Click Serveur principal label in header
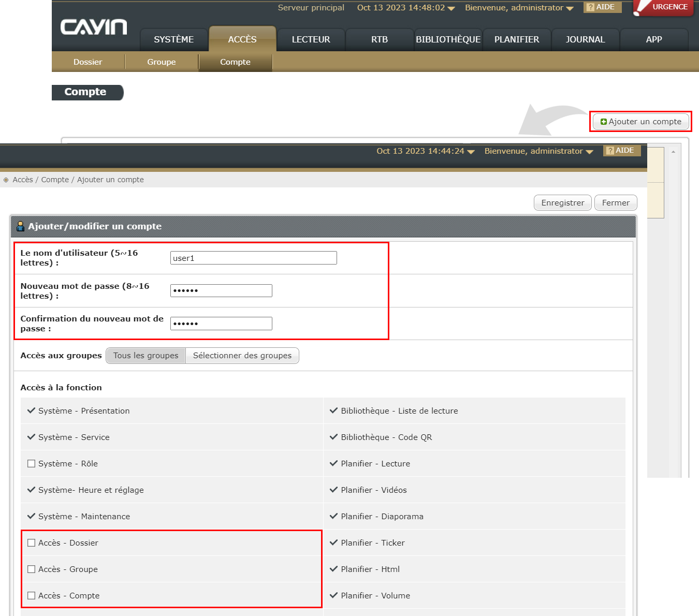 point(311,8)
